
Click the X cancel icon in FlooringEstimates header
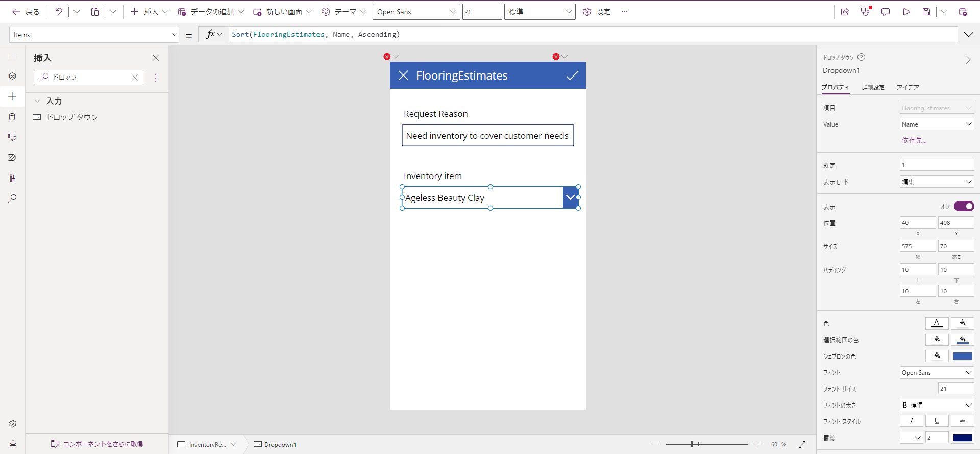point(403,75)
